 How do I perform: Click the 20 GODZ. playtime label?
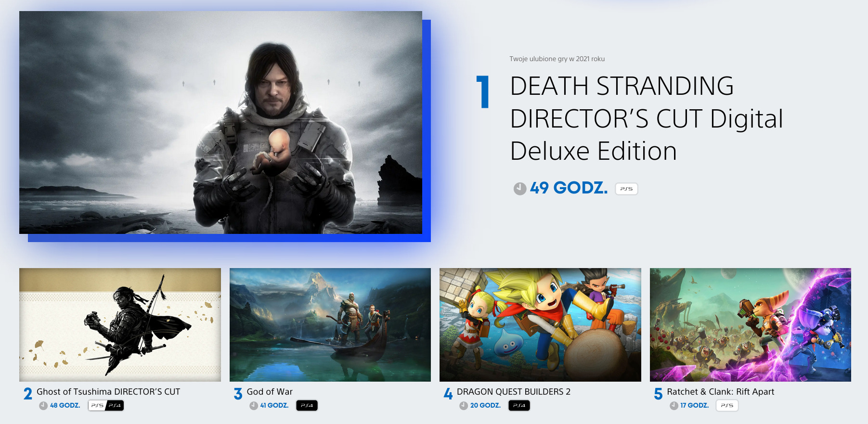point(485,406)
